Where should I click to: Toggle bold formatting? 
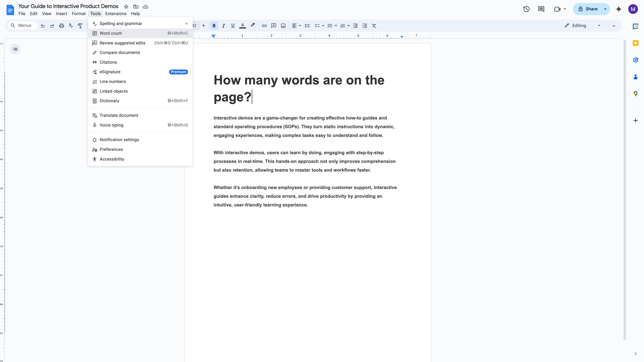pos(214,26)
